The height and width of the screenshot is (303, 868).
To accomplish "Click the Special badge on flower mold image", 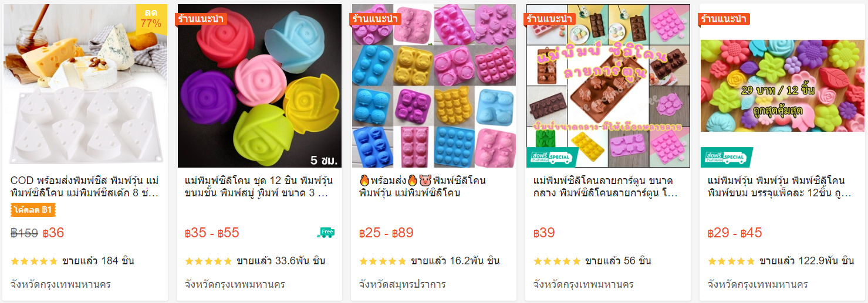I will tap(727, 158).
